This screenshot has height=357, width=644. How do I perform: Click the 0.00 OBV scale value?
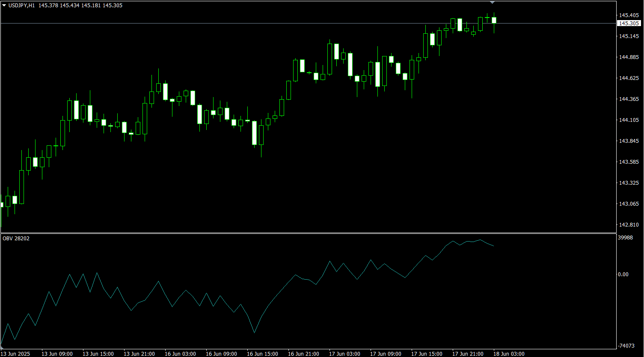coord(624,274)
